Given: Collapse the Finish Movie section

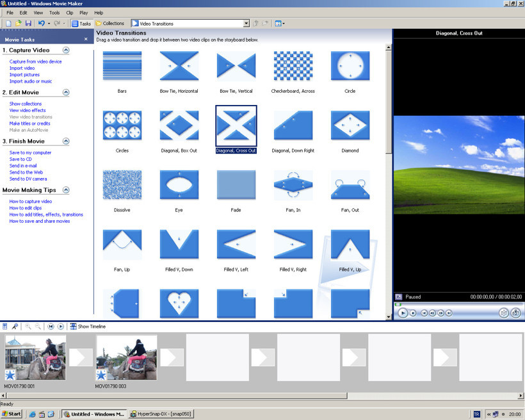Looking at the screenshot, I should 66,141.
